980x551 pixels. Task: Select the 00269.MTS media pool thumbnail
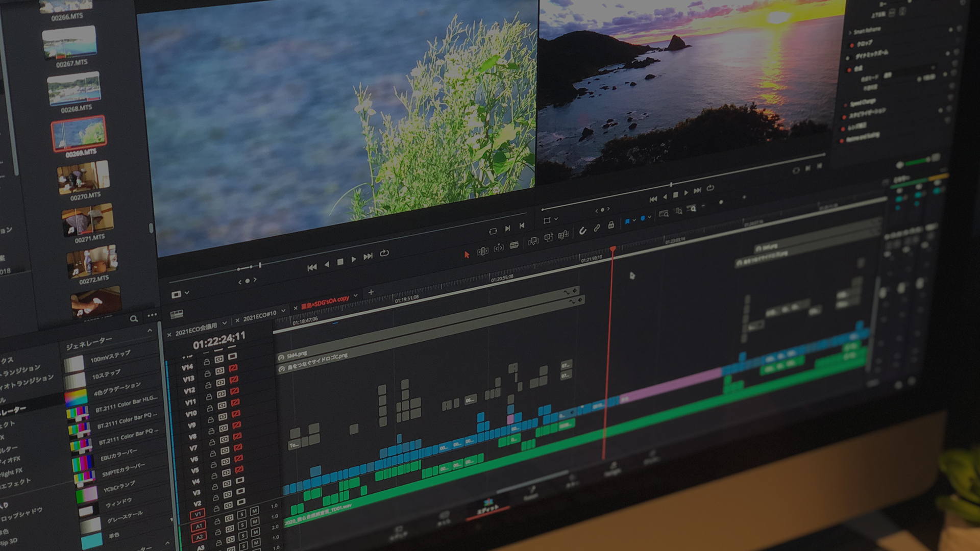pos(79,133)
